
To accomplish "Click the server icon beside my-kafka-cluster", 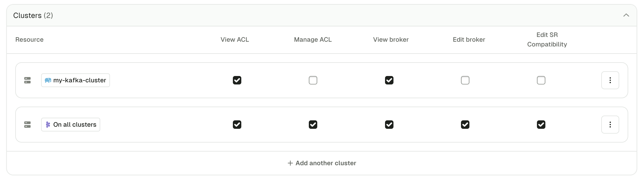I will [x=27, y=80].
